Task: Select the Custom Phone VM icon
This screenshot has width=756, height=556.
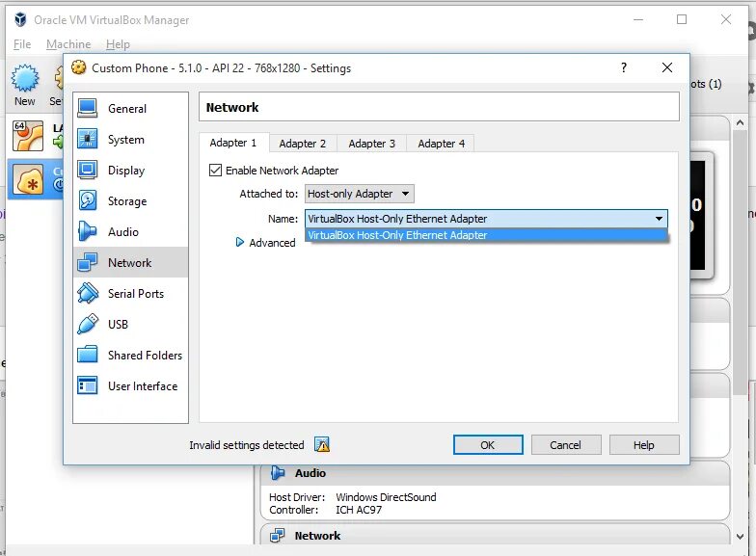Action: pyautogui.click(x=28, y=179)
